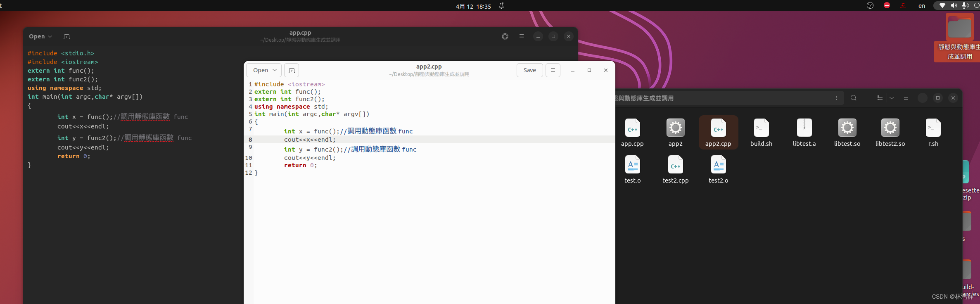980x304 pixels.
Task: Click the search icon in the file manager
Action: pos(853,98)
